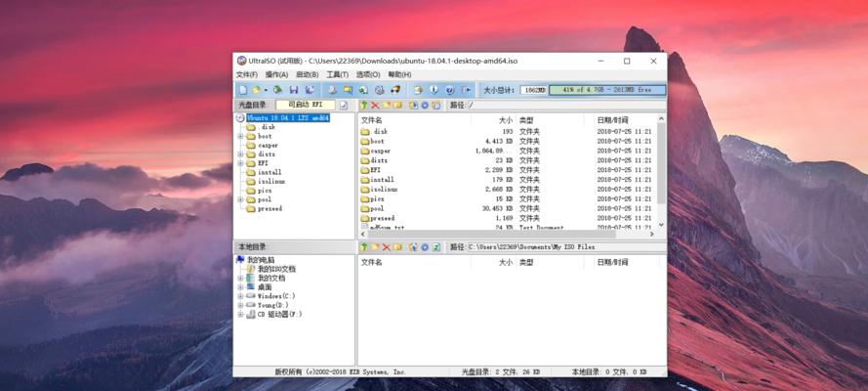Click the Refresh icon in local directory toolbar
Viewport: 868px width, 391px height.
point(436,247)
